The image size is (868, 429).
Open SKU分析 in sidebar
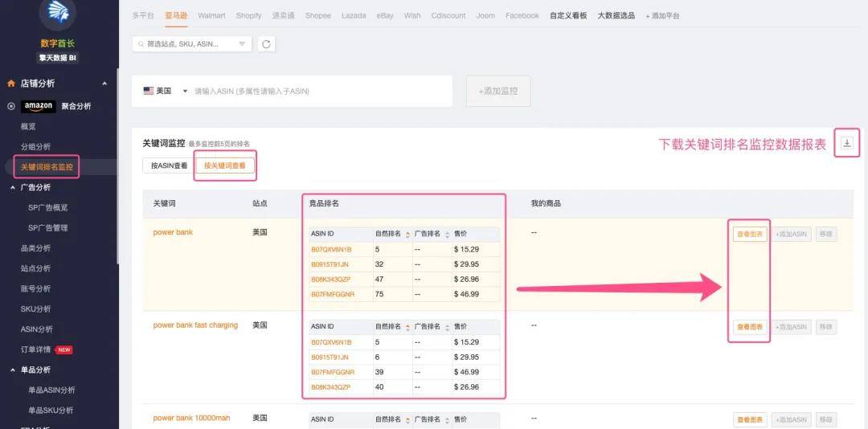35,308
